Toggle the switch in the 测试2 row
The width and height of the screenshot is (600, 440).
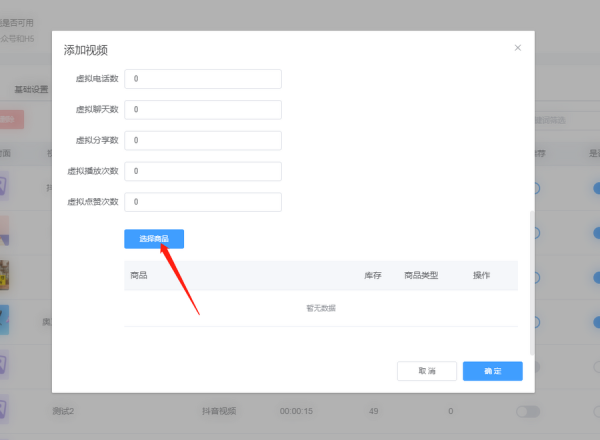527,411
